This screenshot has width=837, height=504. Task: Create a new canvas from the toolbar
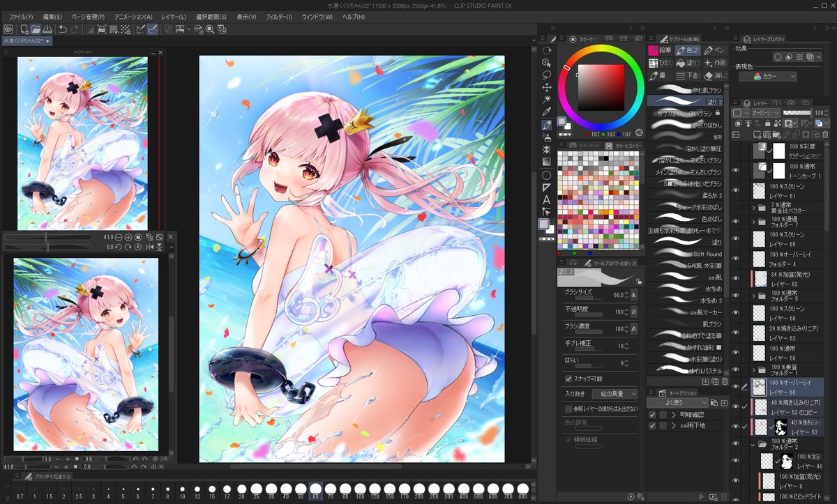coord(24,29)
